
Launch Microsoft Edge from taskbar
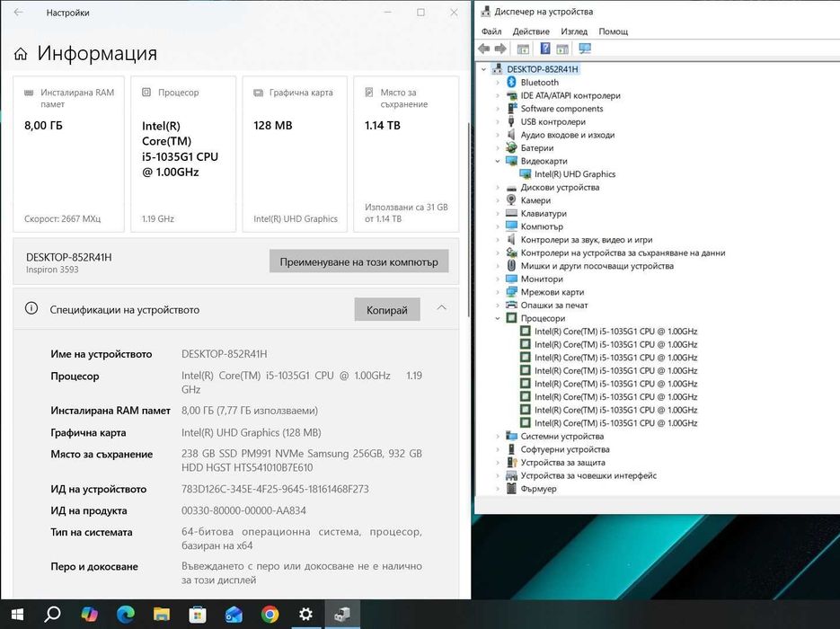tap(126, 614)
